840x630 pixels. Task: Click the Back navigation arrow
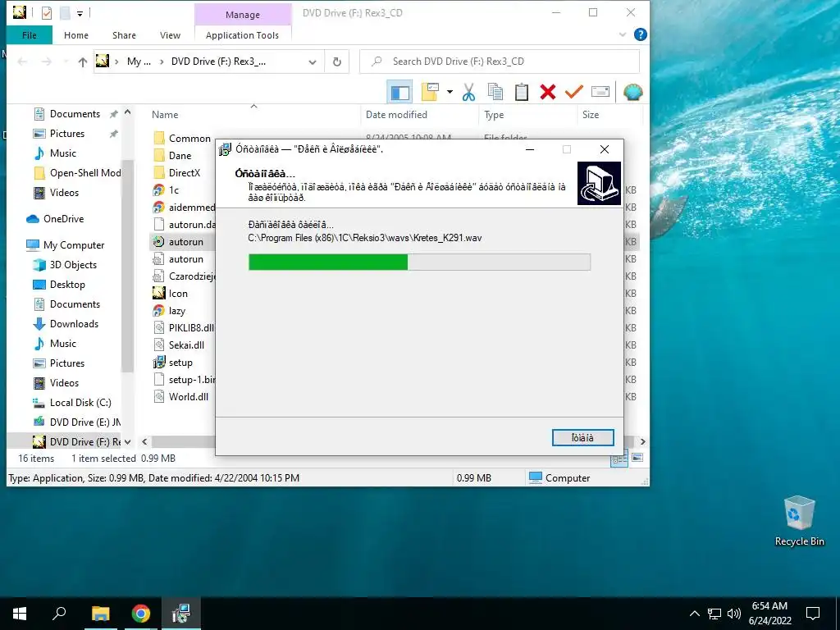point(22,62)
